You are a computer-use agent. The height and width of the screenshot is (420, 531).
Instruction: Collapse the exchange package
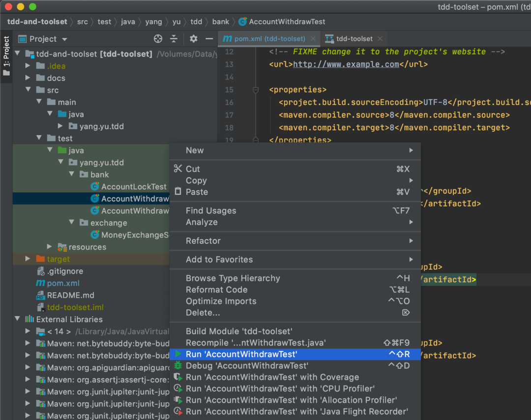71,222
